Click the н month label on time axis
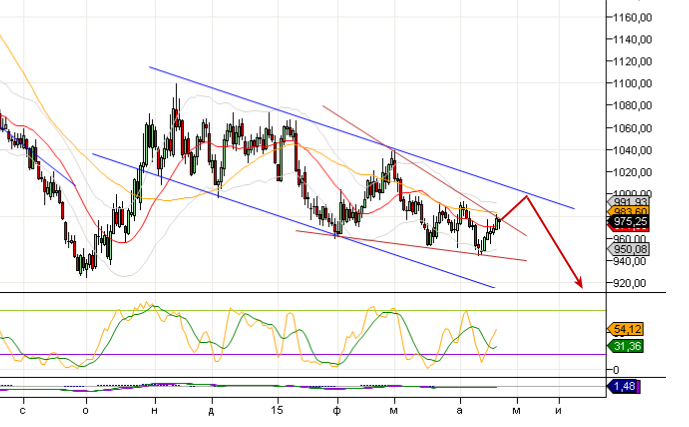Viewport: 689px width, 427px height. [154, 410]
